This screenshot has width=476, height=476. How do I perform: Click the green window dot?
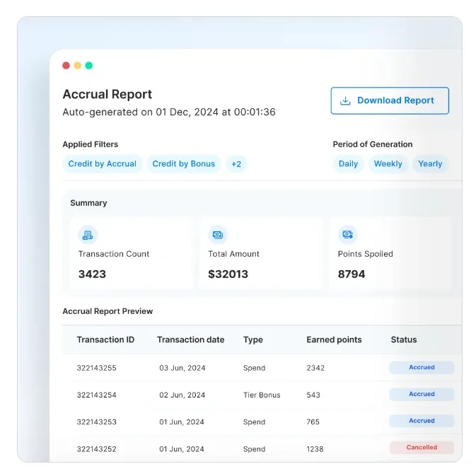[x=89, y=66]
